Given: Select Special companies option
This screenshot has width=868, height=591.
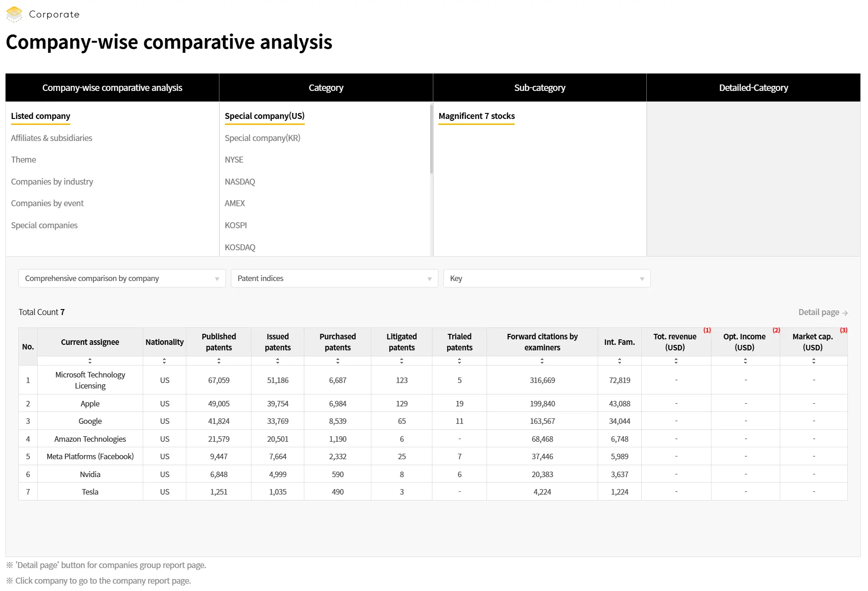Looking at the screenshot, I should click(44, 225).
